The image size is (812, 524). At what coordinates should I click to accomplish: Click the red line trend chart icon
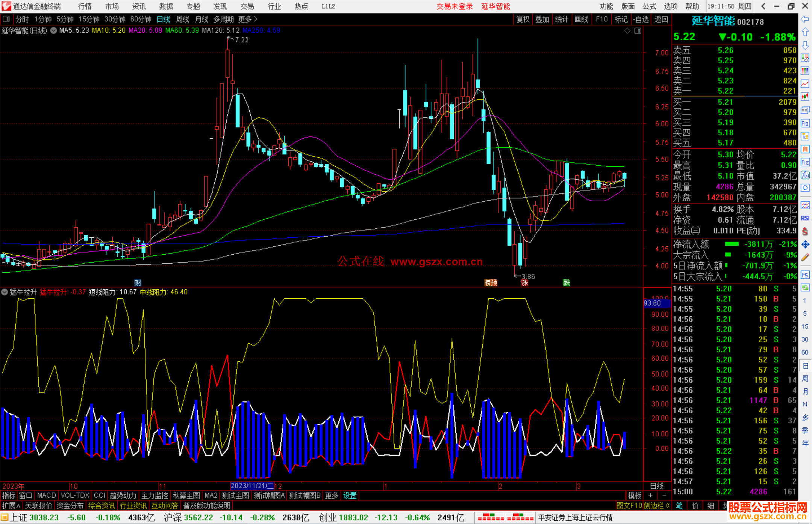click(x=805, y=84)
